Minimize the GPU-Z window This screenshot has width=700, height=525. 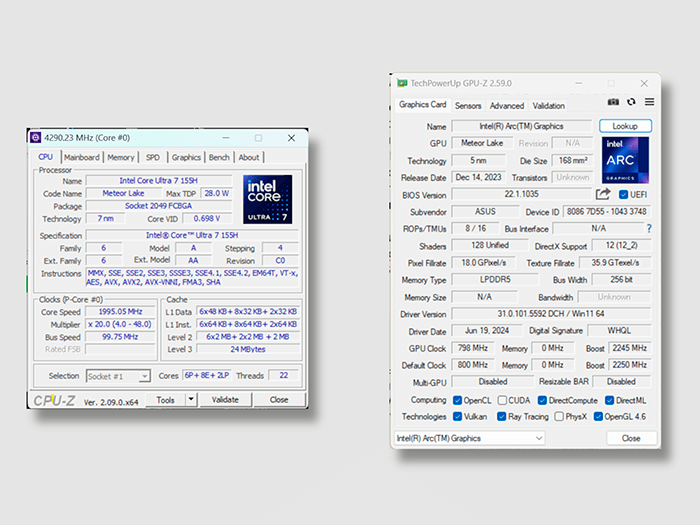pos(579,83)
